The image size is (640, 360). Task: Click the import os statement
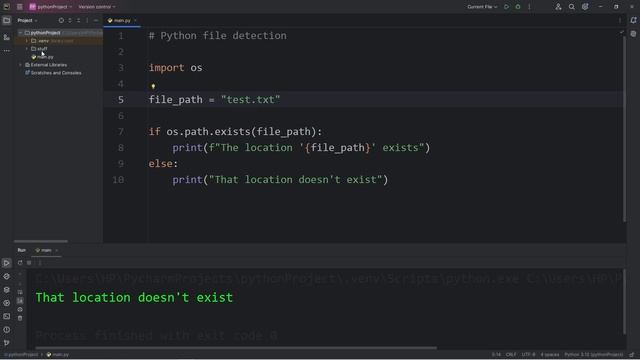[x=176, y=68]
